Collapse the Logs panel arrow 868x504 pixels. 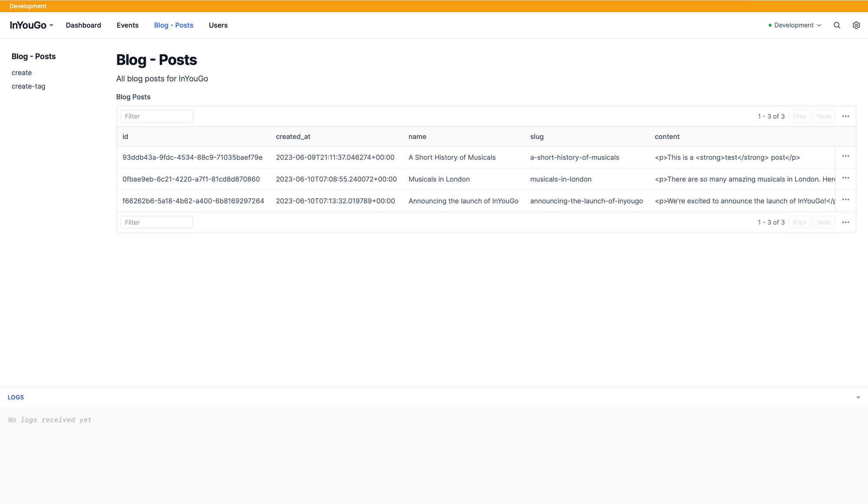point(858,397)
